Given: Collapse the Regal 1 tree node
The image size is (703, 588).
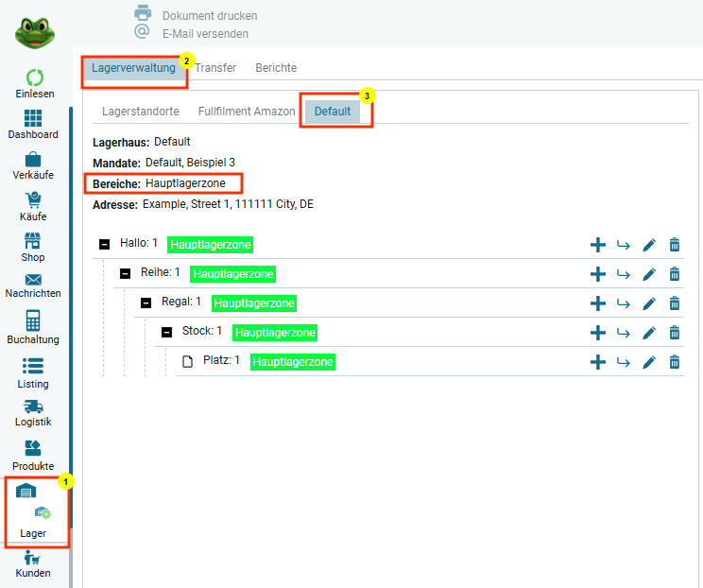Looking at the screenshot, I should [146, 303].
